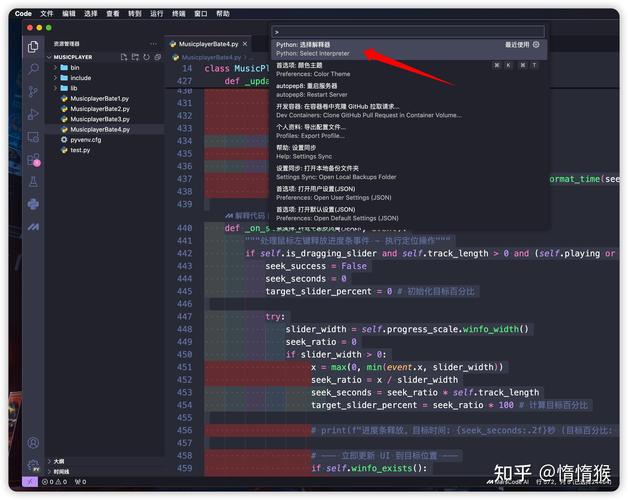Open the MarsCode AI sidebar icon
Image resolution: width=628 pixels, height=500 pixels.
coord(33,227)
